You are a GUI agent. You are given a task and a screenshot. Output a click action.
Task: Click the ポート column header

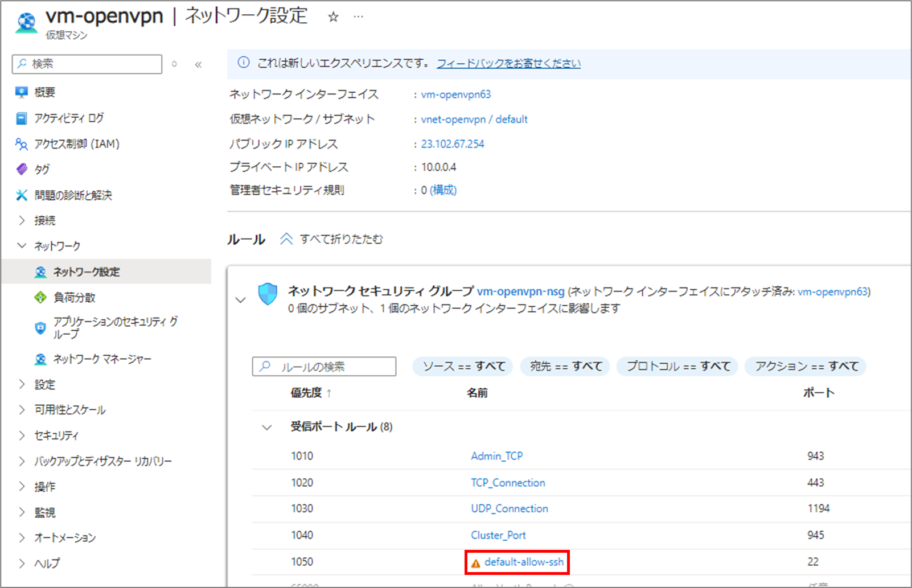[819, 393]
